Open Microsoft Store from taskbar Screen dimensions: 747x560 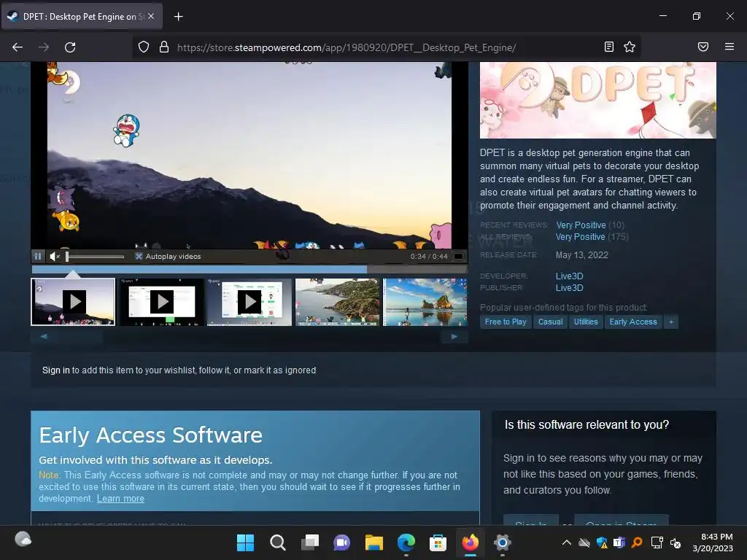(x=438, y=542)
